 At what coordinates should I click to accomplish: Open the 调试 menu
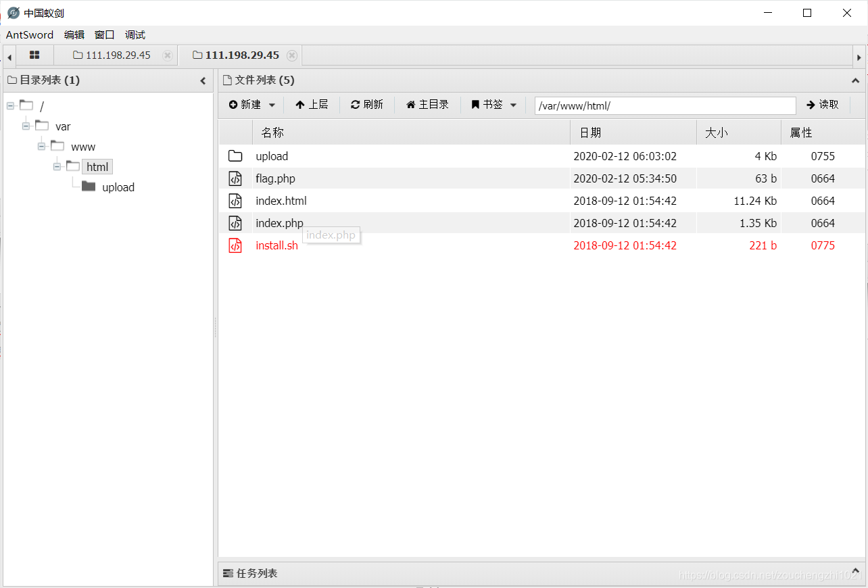tap(135, 35)
